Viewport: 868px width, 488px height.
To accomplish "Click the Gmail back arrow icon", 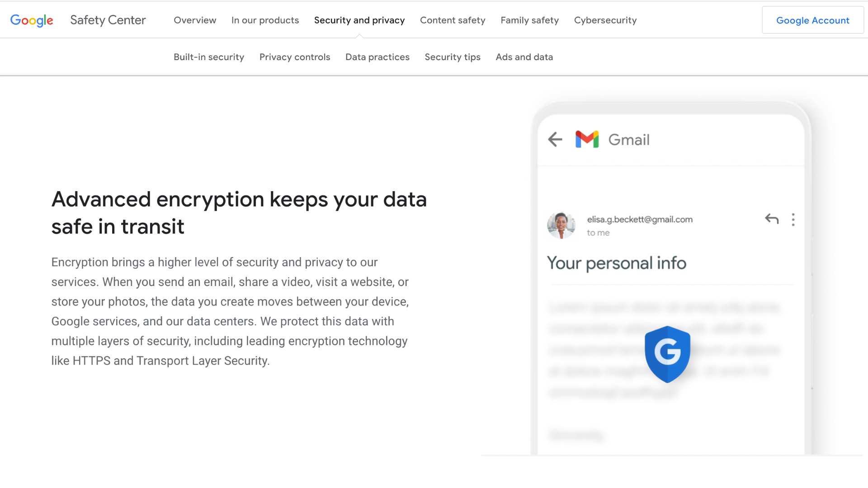I will (555, 139).
